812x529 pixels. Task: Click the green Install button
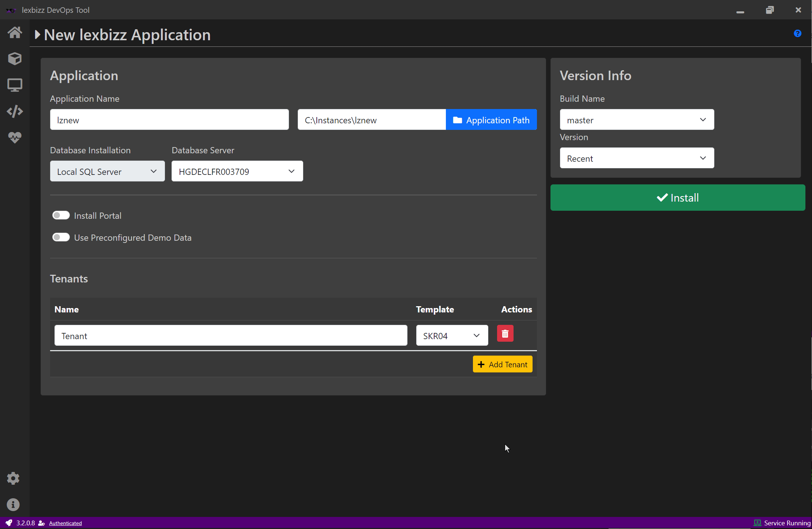coord(677,198)
